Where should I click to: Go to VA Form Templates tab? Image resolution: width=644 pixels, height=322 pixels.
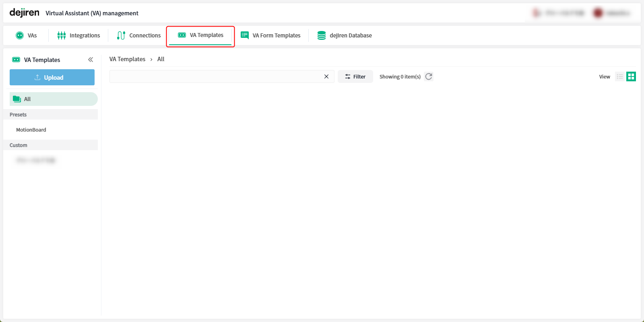(270, 35)
